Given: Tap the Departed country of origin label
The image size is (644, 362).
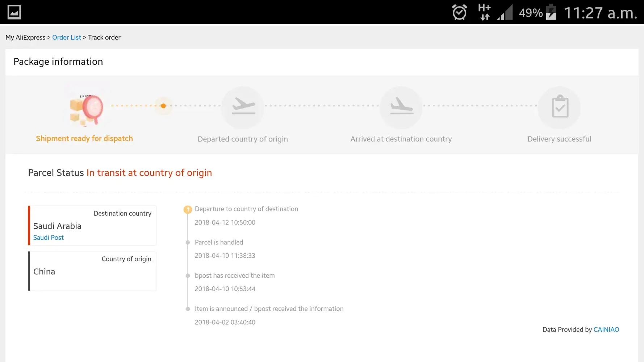Looking at the screenshot, I should click(x=243, y=139).
